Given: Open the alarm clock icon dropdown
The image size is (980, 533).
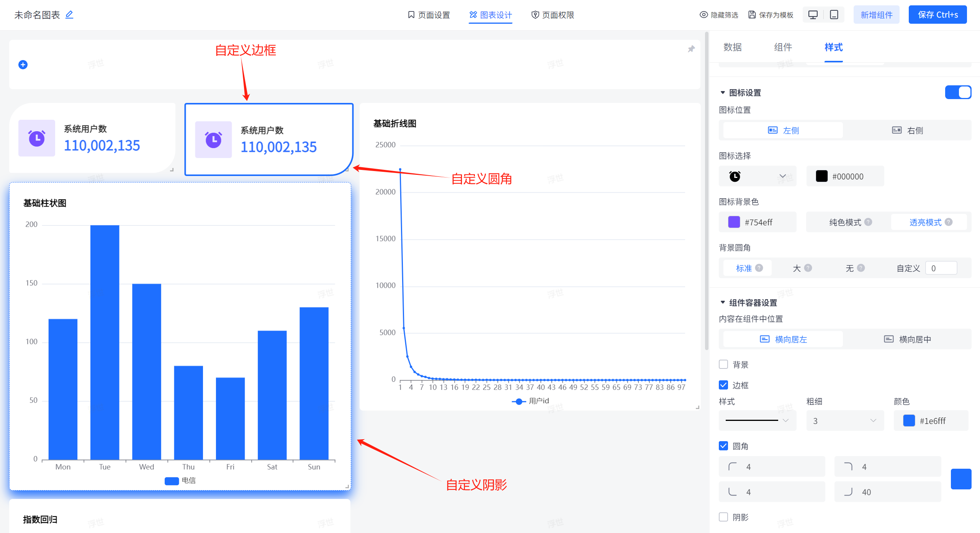Looking at the screenshot, I should click(757, 176).
